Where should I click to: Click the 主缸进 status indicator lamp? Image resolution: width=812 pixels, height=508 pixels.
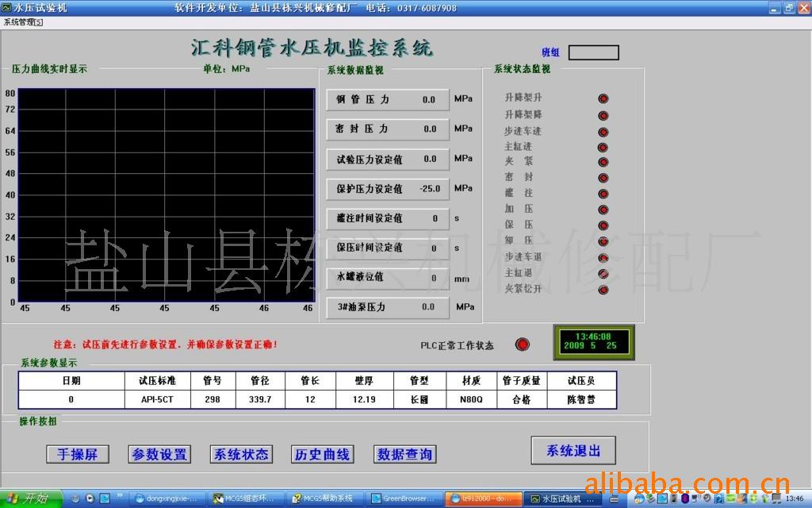coord(603,148)
